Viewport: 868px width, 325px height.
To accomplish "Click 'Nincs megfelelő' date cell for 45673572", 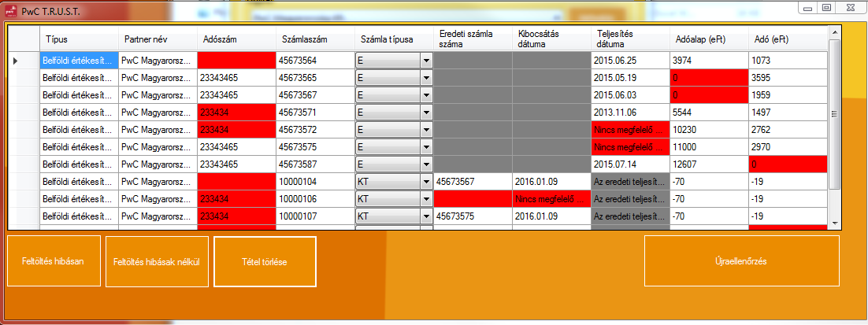I will [630, 131].
